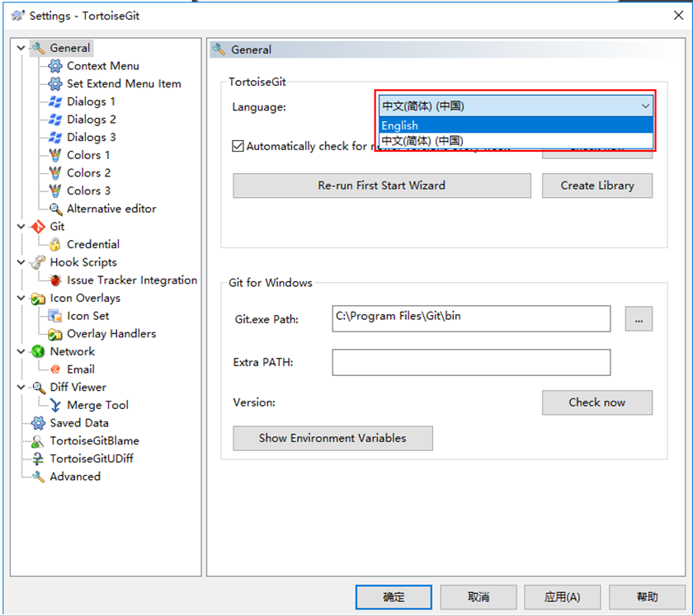Image resolution: width=693 pixels, height=616 pixels.
Task: Apply changes with 应用(A) button
Action: pyautogui.click(x=562, y=597)
